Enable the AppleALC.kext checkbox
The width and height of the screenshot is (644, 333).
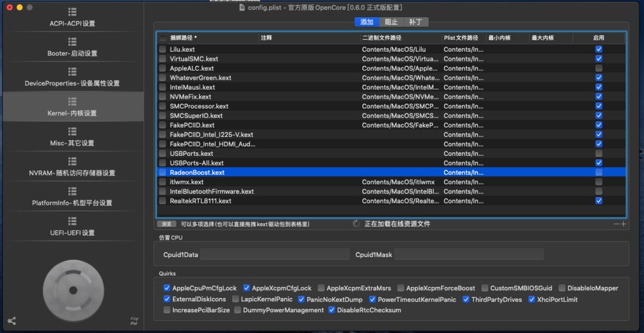tap(599, 68)
